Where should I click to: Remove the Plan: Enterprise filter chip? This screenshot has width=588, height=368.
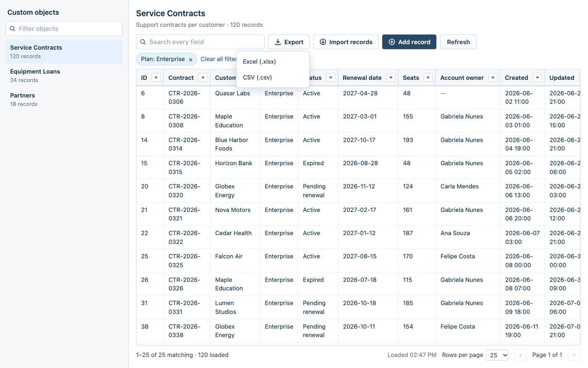[190, 60]
